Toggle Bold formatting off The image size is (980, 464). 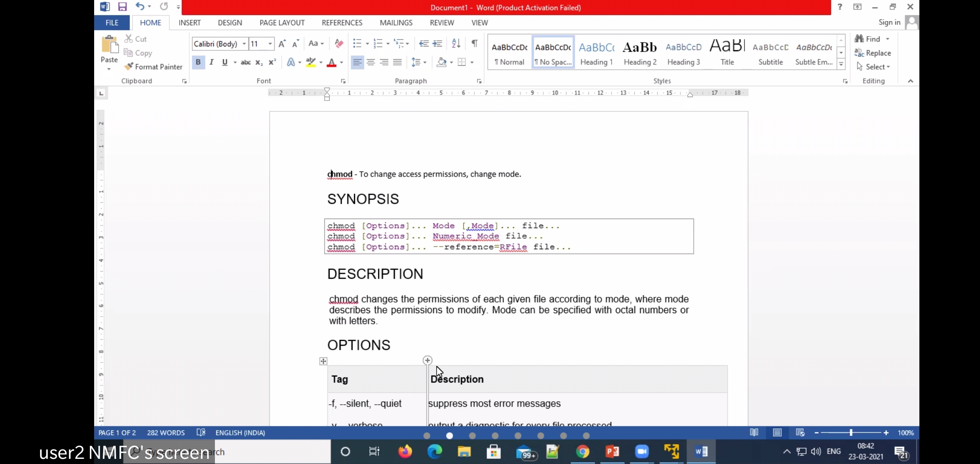pyautogui.click(x=198, y=62)
